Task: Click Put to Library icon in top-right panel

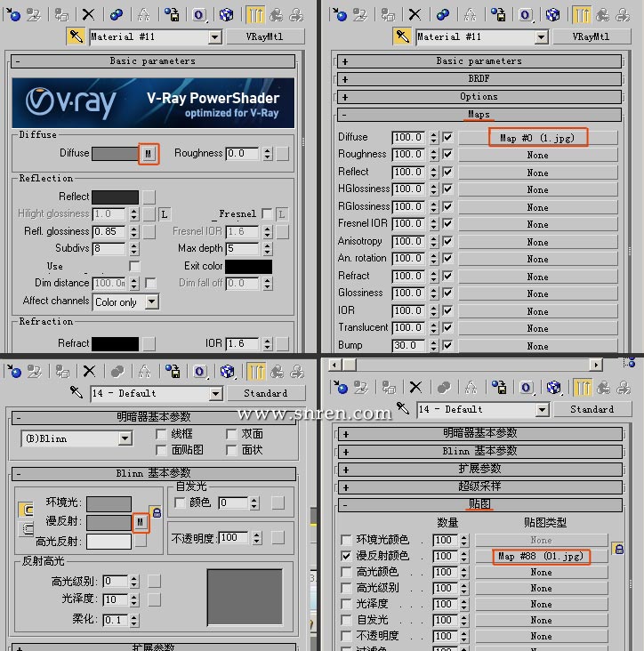Action: tap(498, 15)
